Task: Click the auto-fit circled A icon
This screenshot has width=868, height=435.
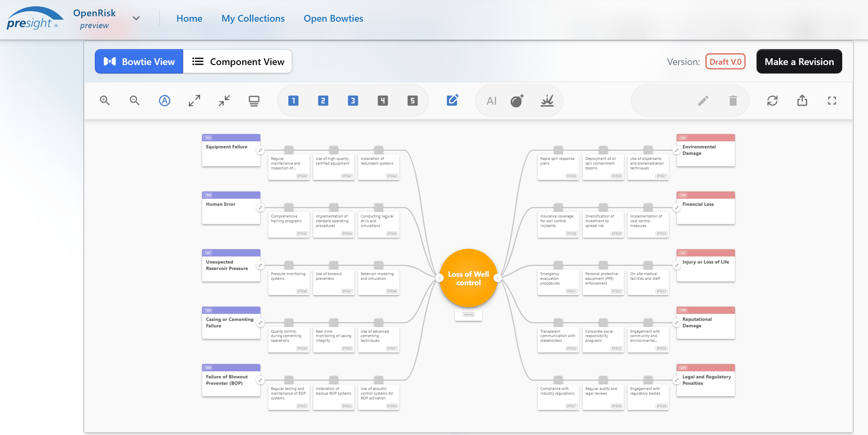Action: [x=164, y=101]
